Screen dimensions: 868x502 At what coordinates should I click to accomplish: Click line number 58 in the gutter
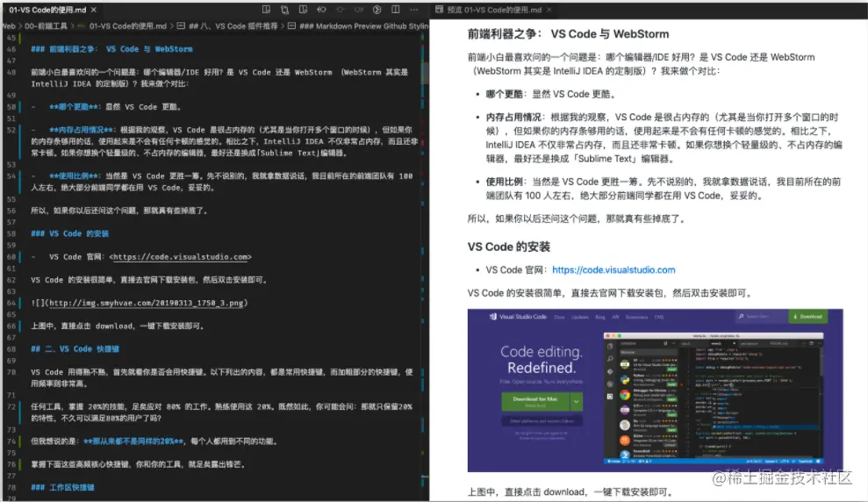11,233
